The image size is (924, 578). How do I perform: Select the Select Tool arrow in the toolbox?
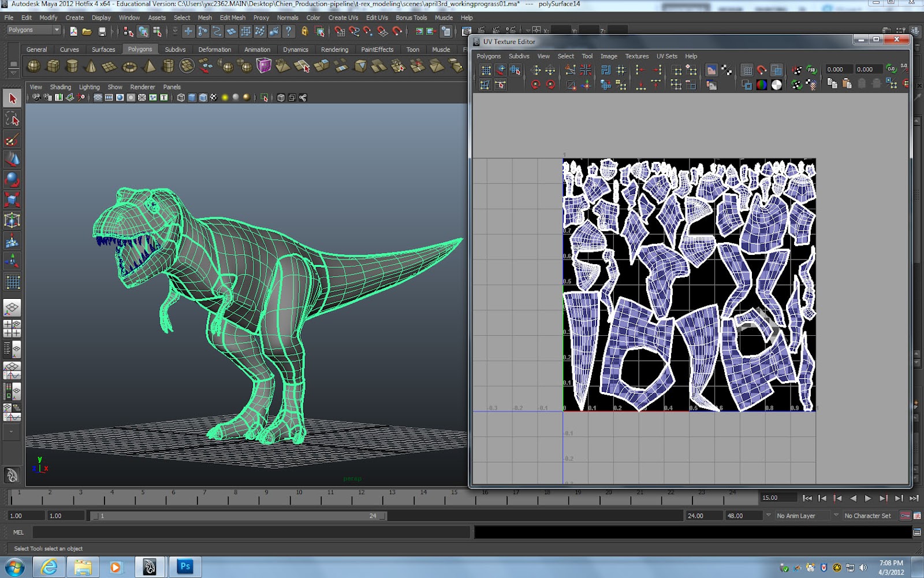coord(12,98)
